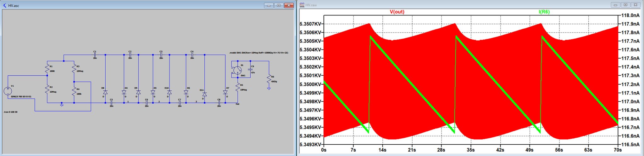Click the 70s time axis label
The image size is (644, 156).
coord(618,150)
